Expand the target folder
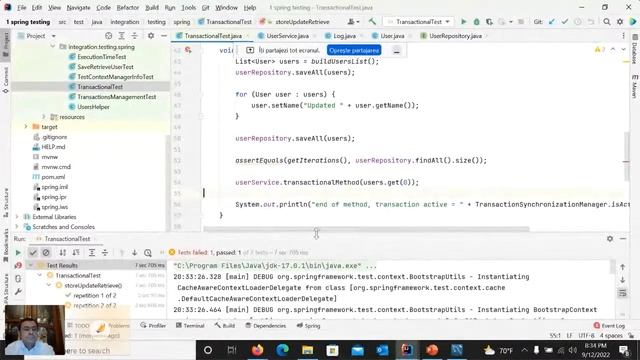The height and width of the screenshot is (360, 640). 26,127
